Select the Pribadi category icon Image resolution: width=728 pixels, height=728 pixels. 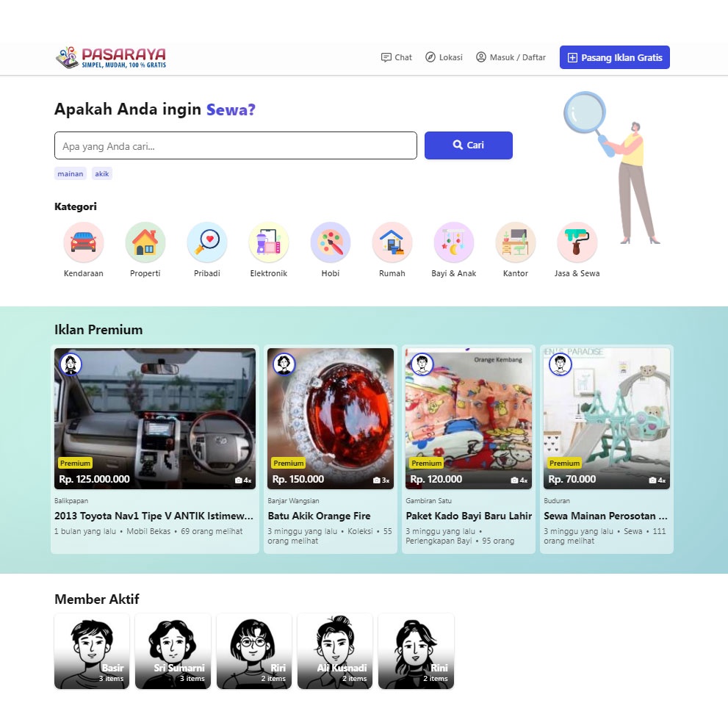206,242
